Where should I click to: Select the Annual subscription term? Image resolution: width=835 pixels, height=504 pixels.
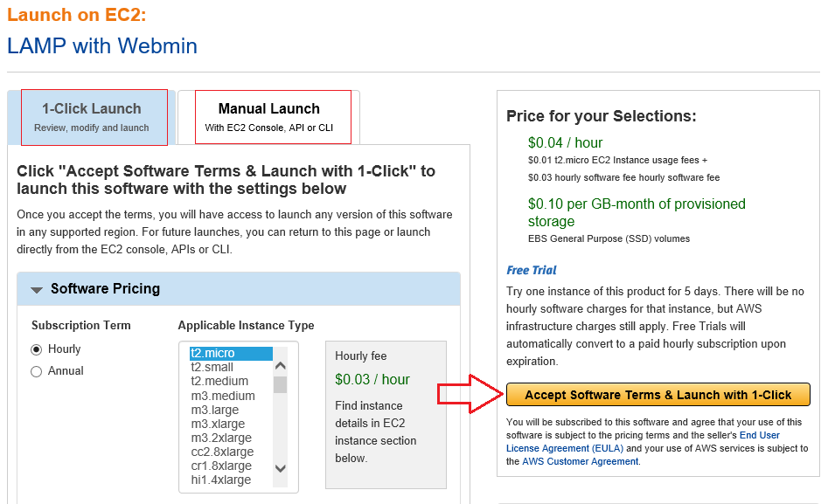pos(37,371)
